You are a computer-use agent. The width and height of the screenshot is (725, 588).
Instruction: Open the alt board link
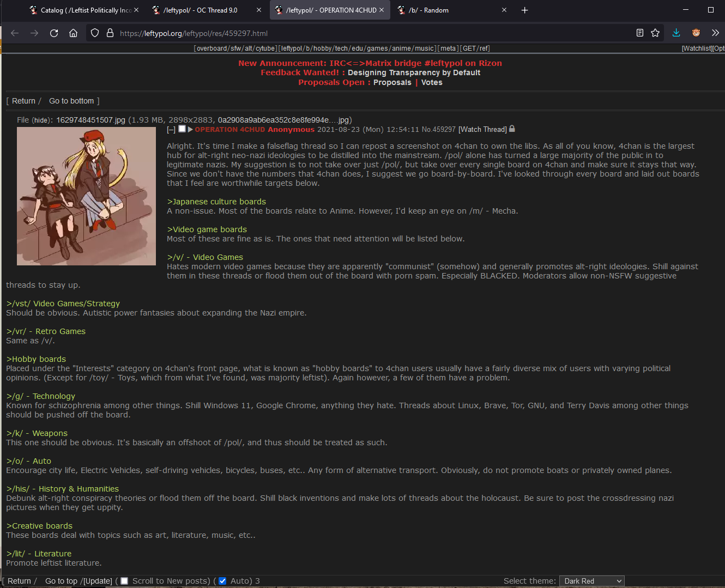point(249,49)
